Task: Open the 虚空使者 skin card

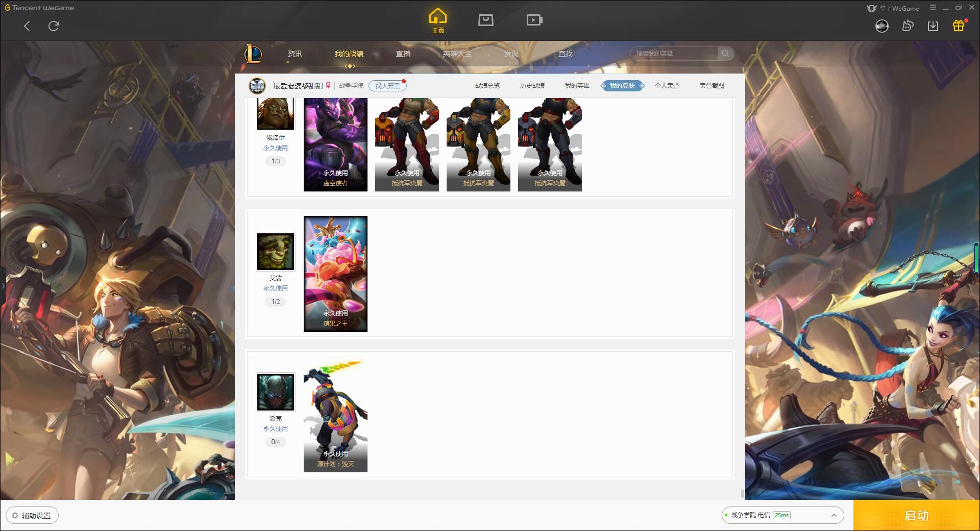Action: 335,144
